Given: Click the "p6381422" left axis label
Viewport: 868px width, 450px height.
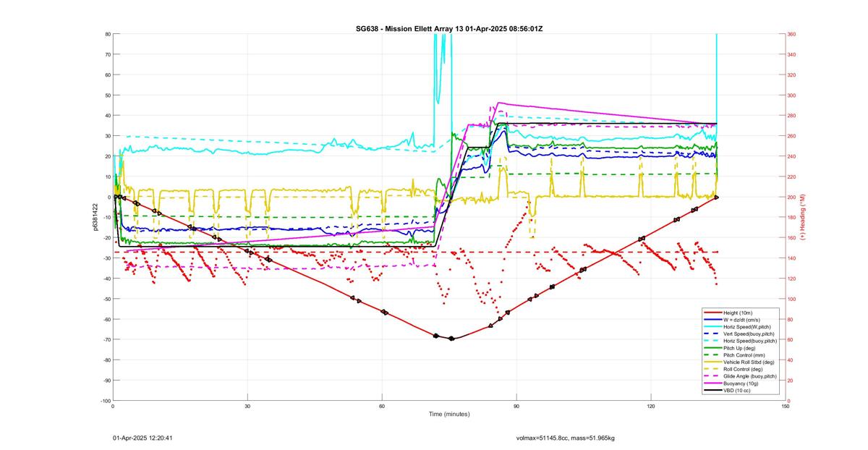Looking at the screenshot, I should [95, 217].
